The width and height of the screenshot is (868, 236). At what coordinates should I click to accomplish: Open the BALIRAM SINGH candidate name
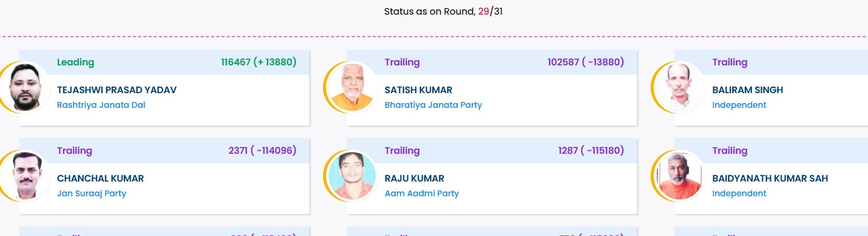click(x=747, y=90)
